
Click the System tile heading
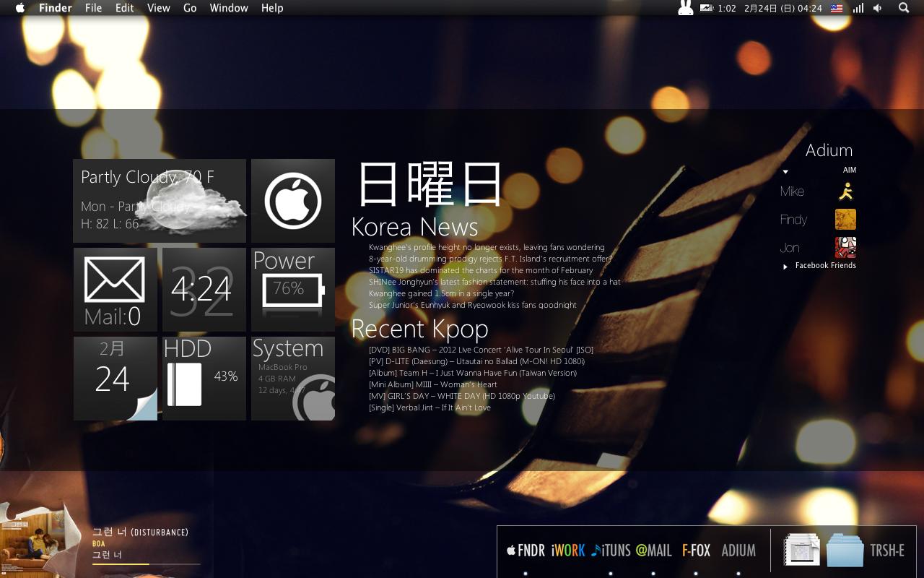pyautogui.click(x=288, y=349)
